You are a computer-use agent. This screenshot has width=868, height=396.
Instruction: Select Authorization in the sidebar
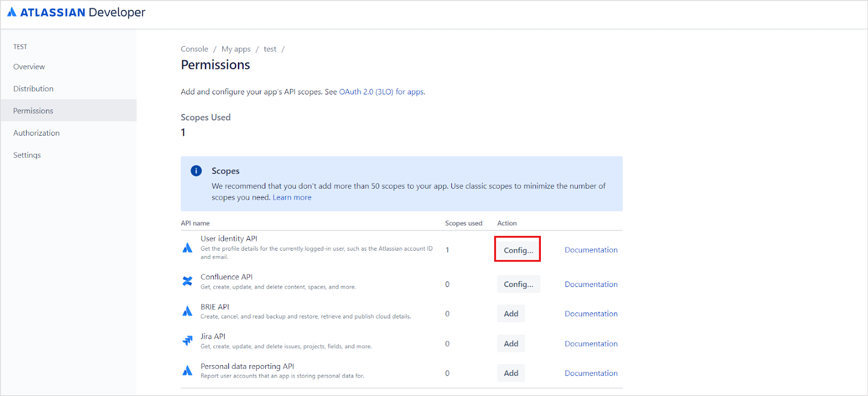point(36,133)
